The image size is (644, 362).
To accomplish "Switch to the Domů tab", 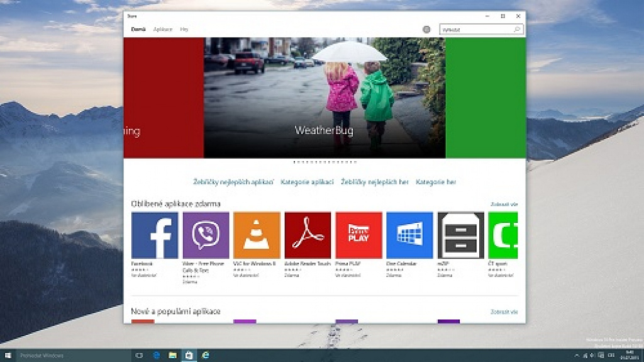I will point(138,29).
